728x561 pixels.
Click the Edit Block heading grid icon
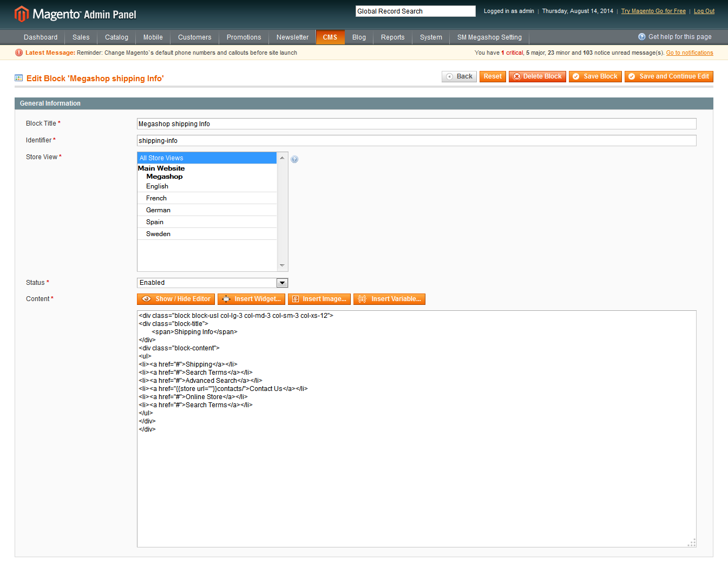click(x=18, y=78)
